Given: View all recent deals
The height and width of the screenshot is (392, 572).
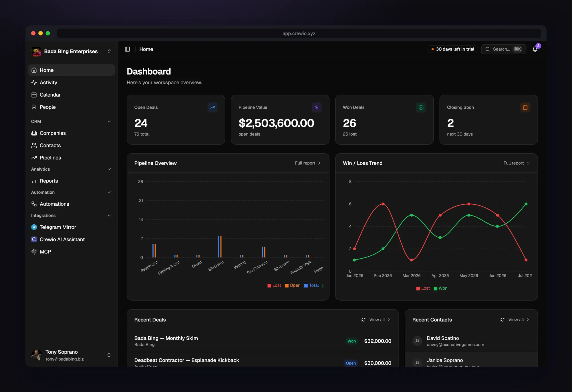Looking at the screenshot, I should (380, 320).
